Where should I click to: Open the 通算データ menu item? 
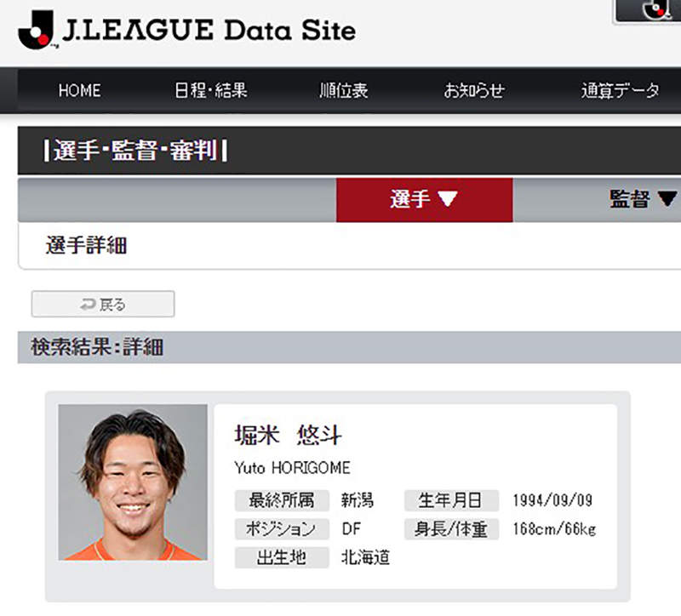pyautogui.click(x=620, y=91)
